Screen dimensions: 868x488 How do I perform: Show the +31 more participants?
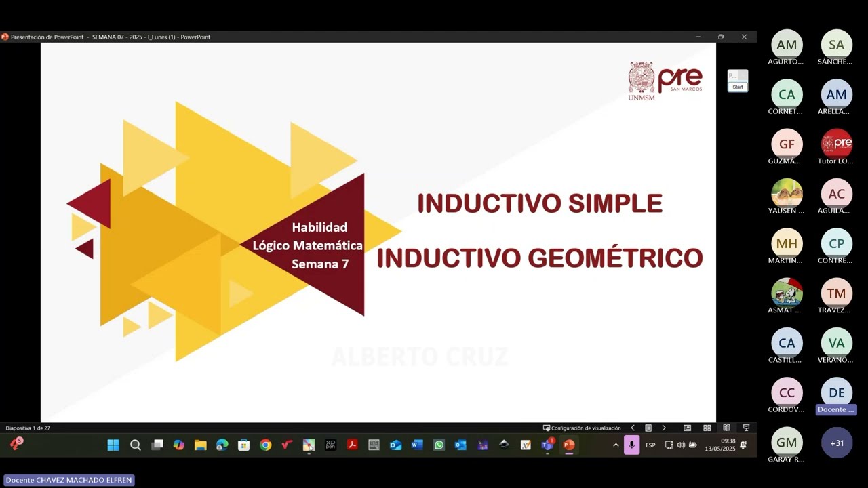pos(836,443)
